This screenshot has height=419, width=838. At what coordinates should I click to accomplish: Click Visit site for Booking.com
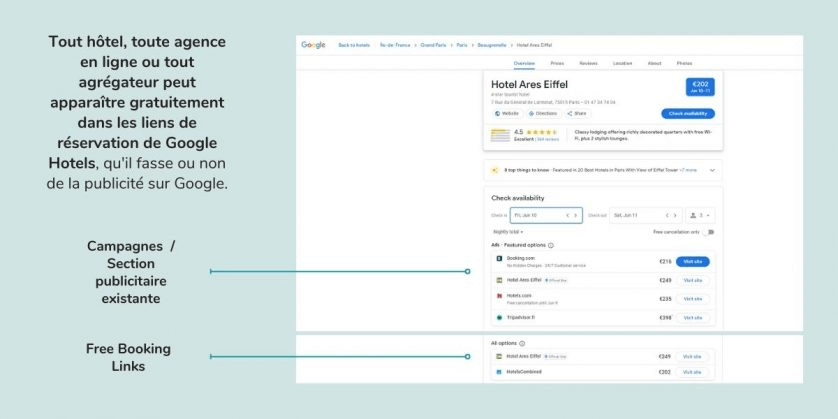pyautogui.click(x=693, y=262)
